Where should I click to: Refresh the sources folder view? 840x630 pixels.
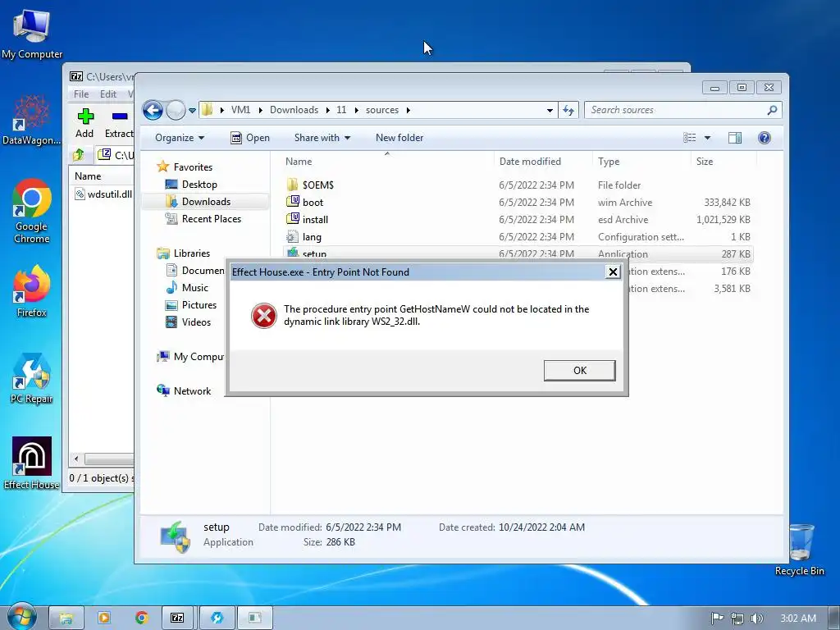coord(568,111)
